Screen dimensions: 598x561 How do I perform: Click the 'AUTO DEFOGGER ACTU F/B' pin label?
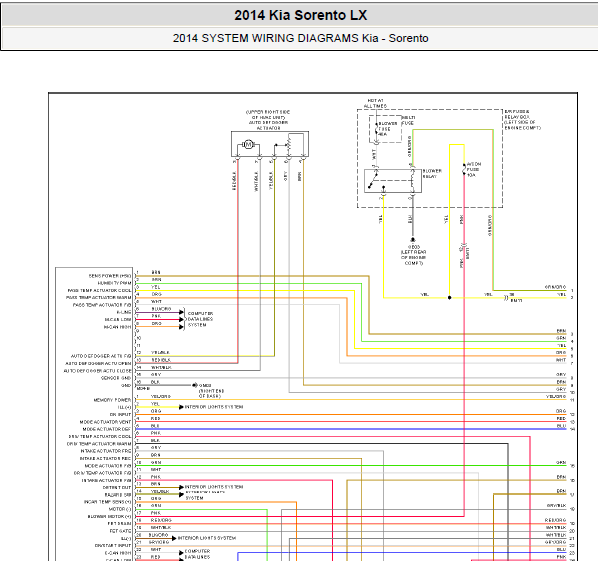point(101,356)
